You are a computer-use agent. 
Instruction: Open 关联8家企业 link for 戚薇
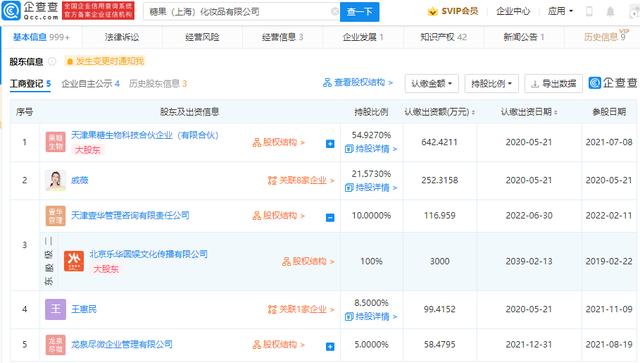tap(301, 180)
